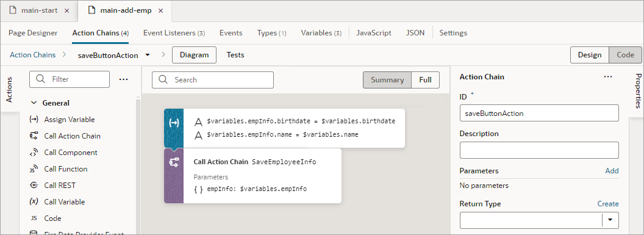Open the JavaScript tab
This screenshot has height=235, width=644.
coord(374,33)
